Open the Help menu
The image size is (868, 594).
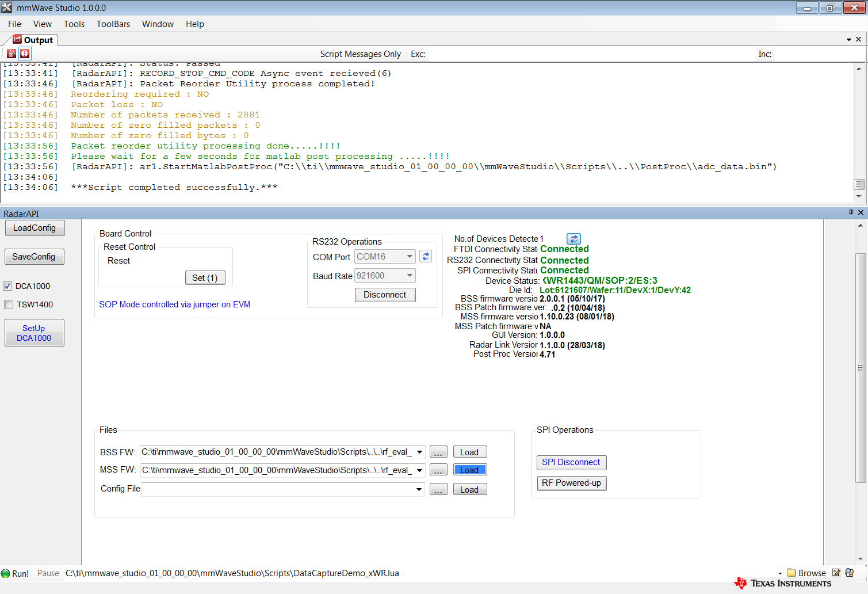tap(195, 24)
